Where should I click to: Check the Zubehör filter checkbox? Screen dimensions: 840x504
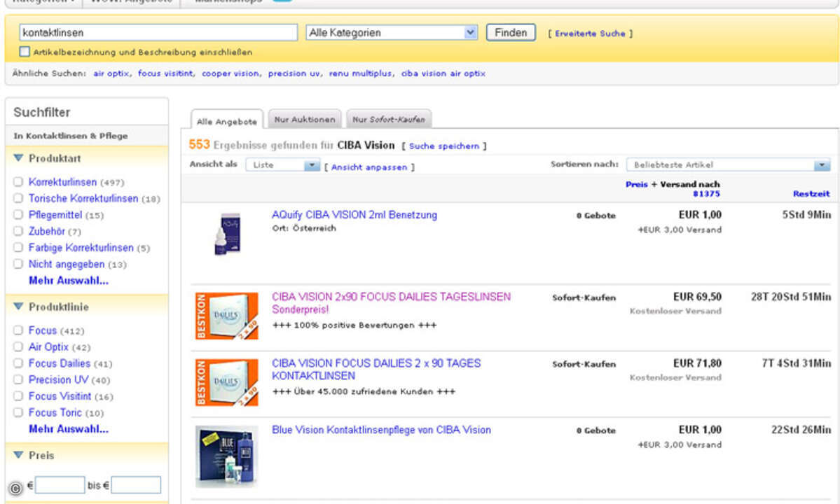click(x=18, y=231)
